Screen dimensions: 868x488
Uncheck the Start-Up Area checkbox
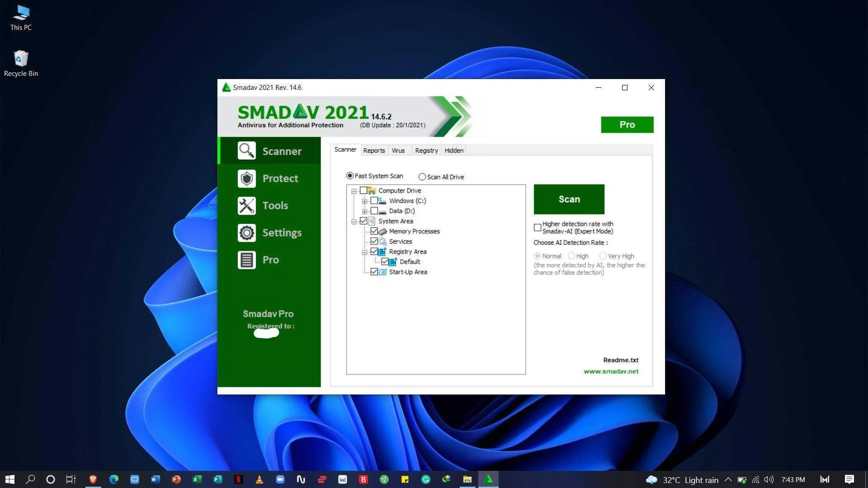[x=374, y=272]
